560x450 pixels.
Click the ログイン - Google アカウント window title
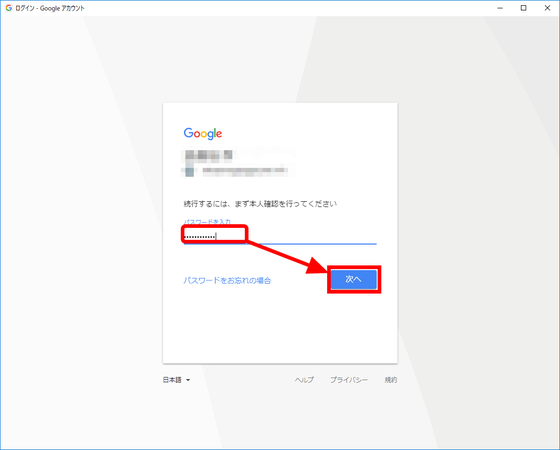tap(50, 8)
